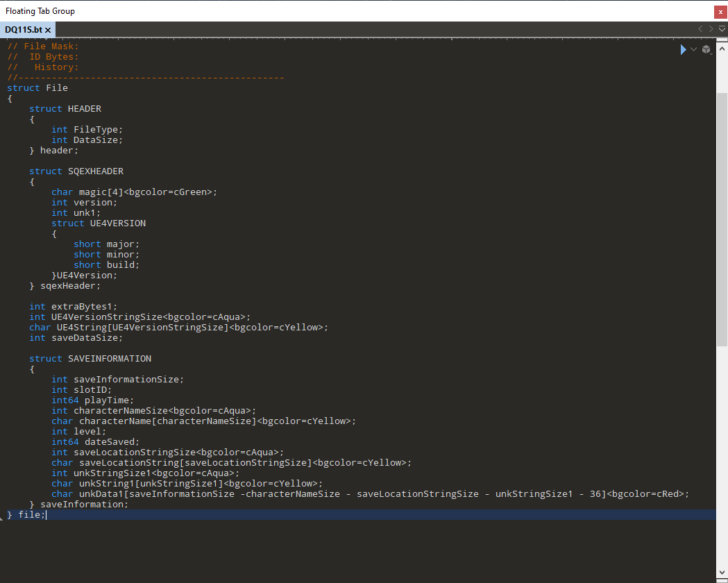Click the '}UE4Version;' line
The image size is (728, 583).
(84, 276)
